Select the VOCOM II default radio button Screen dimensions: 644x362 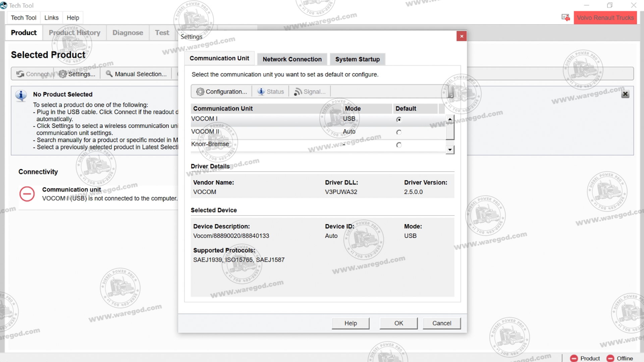pos(399,132)
